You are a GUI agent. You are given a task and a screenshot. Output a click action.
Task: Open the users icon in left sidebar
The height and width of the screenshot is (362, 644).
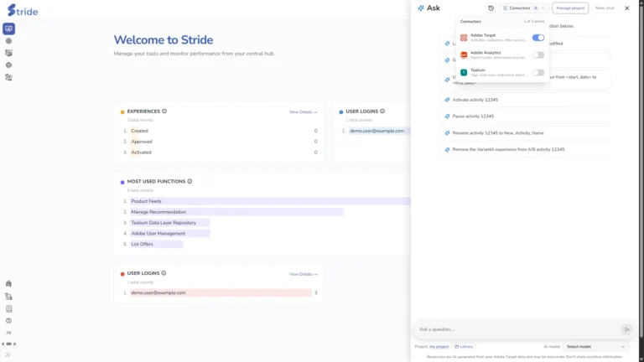(8, 77)
